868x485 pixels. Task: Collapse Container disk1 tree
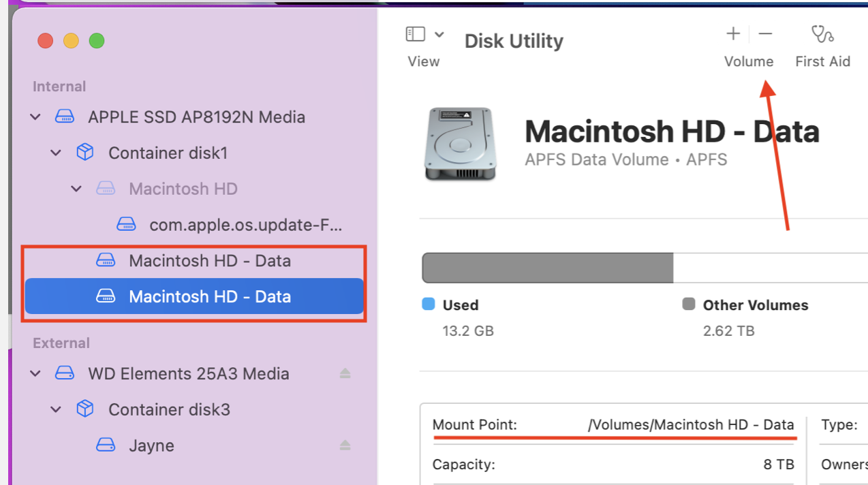[x=56, y=153]
